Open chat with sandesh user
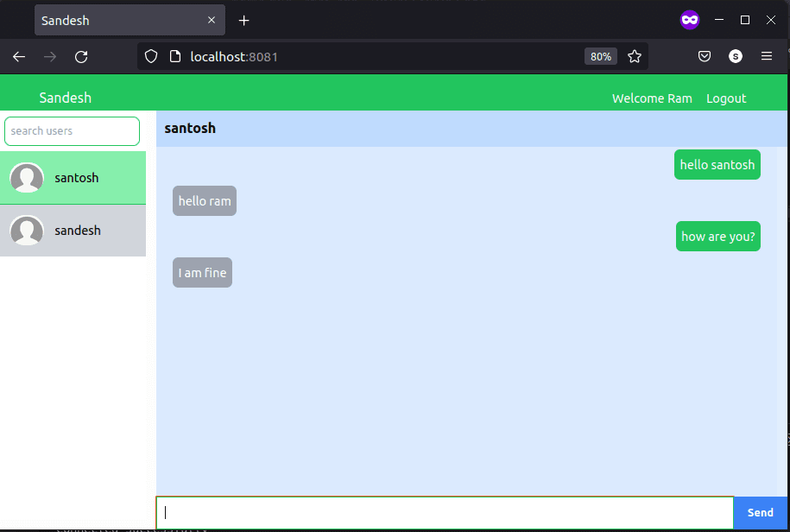Viewport: 790px width, 532px height. [73, 231]
